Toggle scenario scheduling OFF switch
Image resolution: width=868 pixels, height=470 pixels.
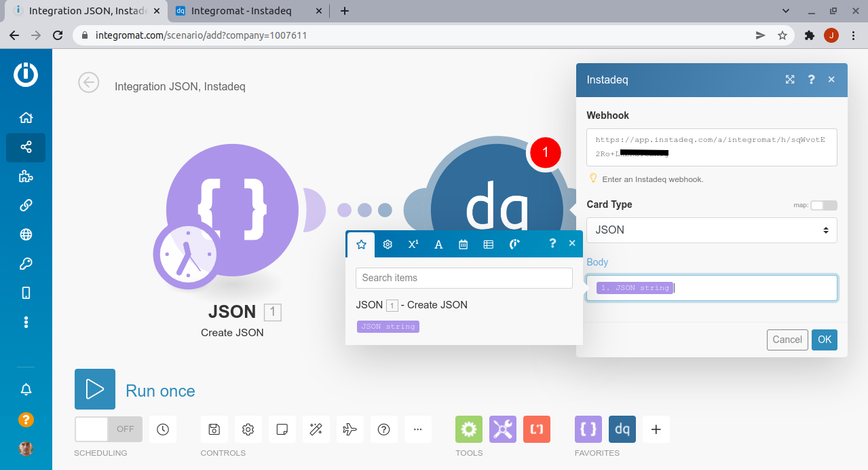109,429
